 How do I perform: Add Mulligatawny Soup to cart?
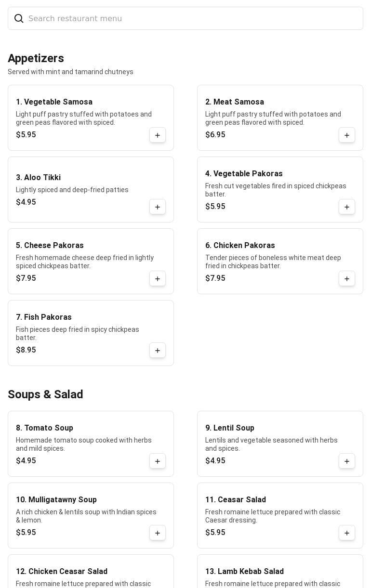click(x=158, y=533)
